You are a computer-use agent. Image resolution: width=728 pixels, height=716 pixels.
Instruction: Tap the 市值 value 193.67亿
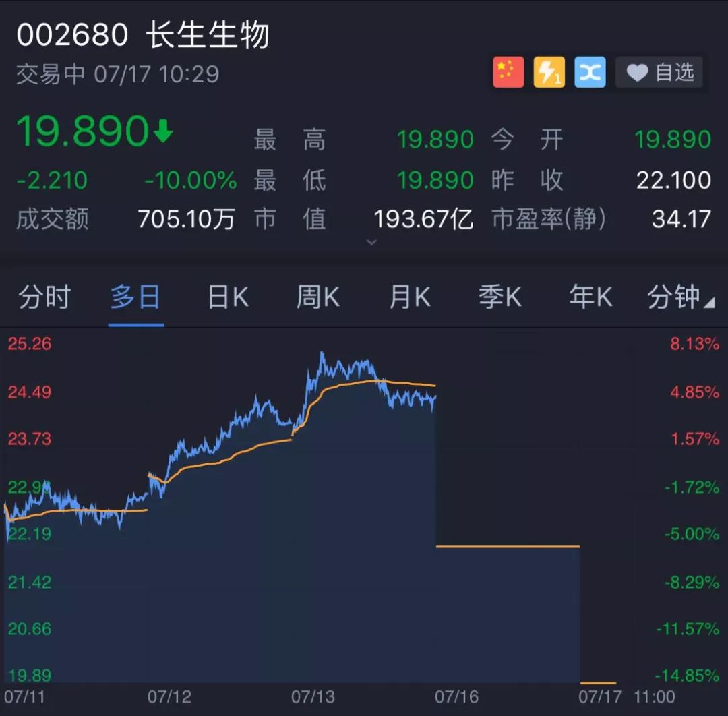[423, 219]
